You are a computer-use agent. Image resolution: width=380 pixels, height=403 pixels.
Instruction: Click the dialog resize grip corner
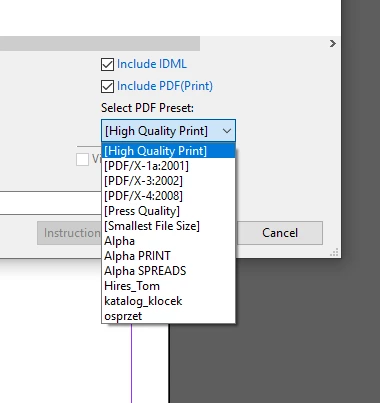pos(334,252)
